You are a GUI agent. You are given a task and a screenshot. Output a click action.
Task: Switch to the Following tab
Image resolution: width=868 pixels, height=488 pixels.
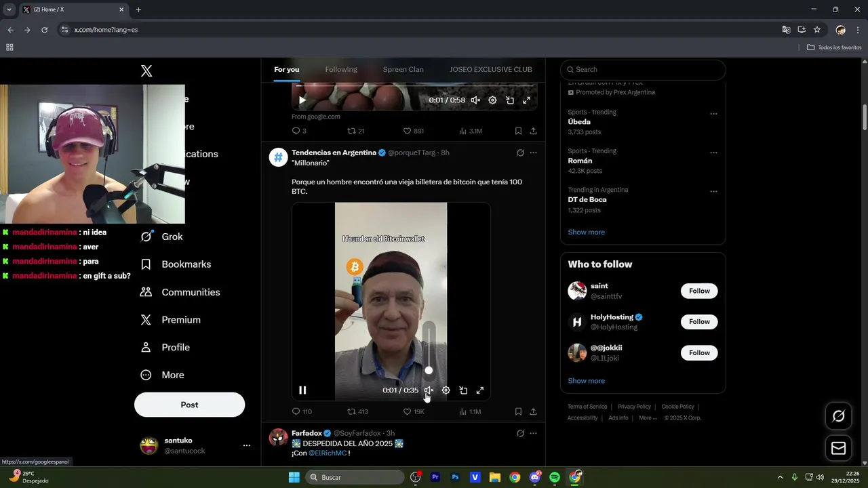[341, 69]
